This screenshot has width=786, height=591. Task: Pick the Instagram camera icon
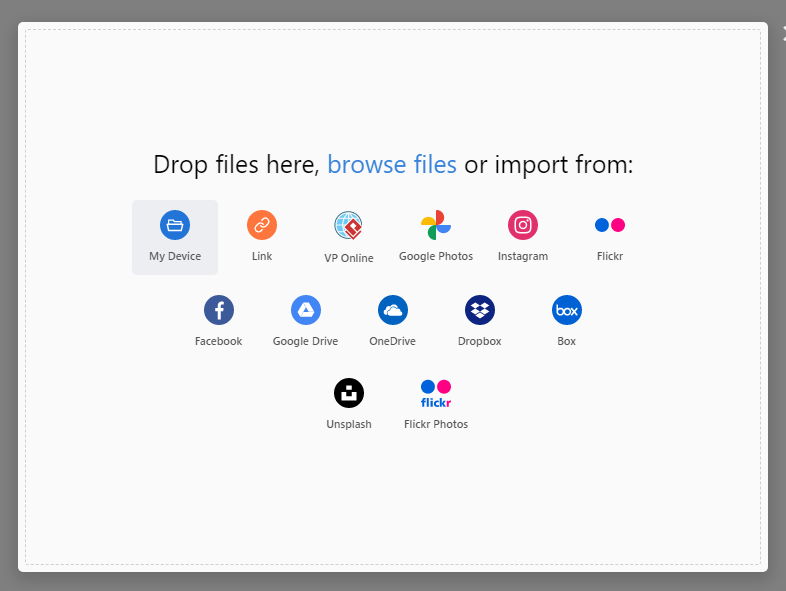click(522, 226)
